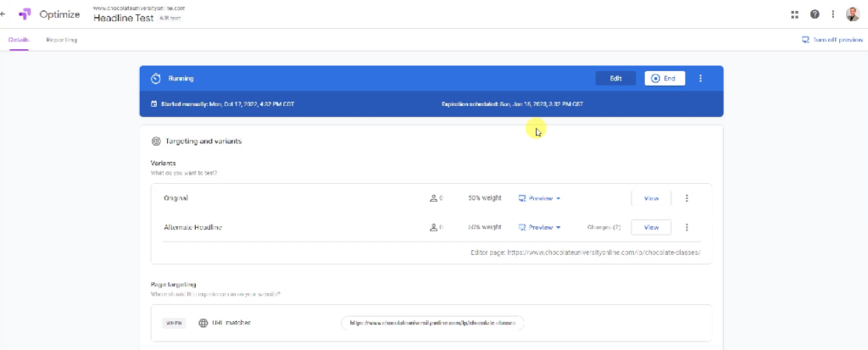The image size is (868, 350).
Task: Click the WHEN badge in page targeting
Action: pos(174,323)
